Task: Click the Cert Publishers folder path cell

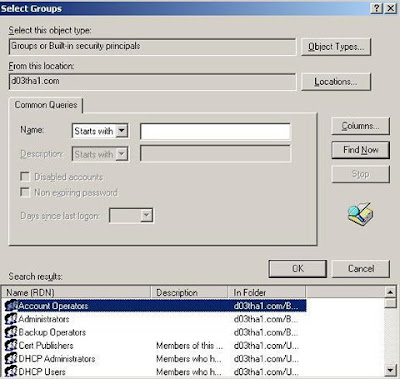Action: tap(266, 346)
